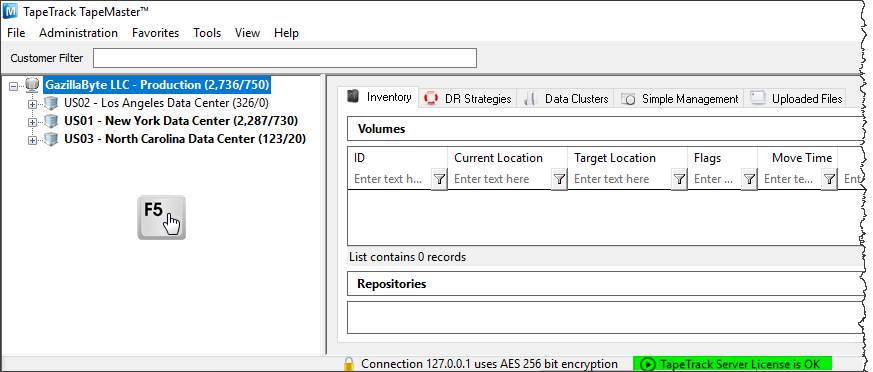Click 'List contains 0 records' text
The width and height of the screenshot is (873, 372).
408,257
